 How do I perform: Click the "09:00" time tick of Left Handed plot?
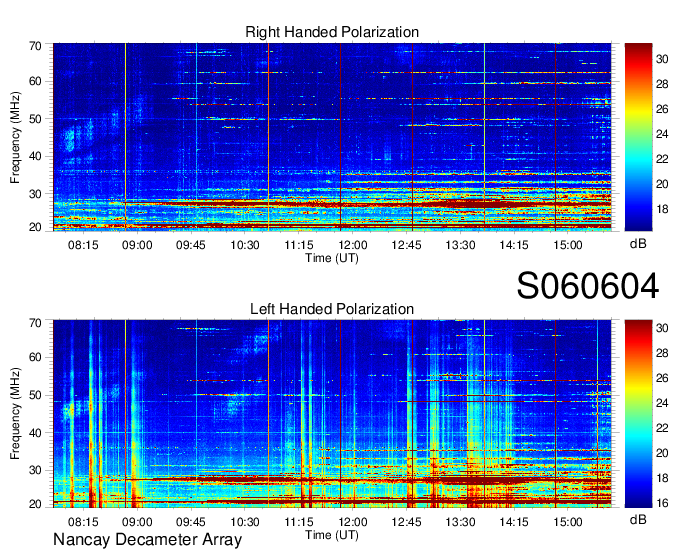[x=137, y=522]
